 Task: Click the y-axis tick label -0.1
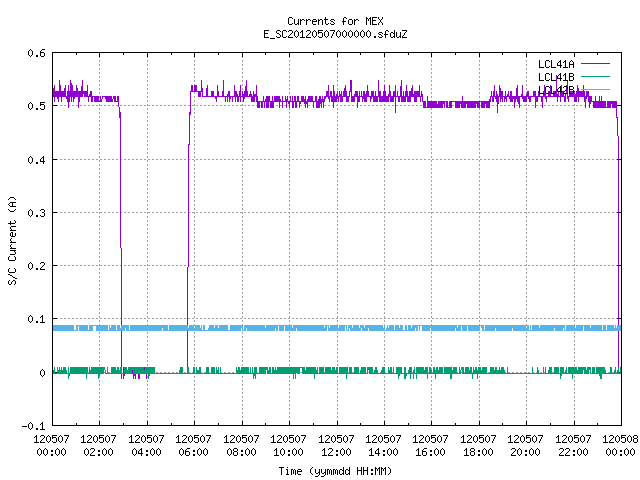pyautogui.click(x=33, y=426)
